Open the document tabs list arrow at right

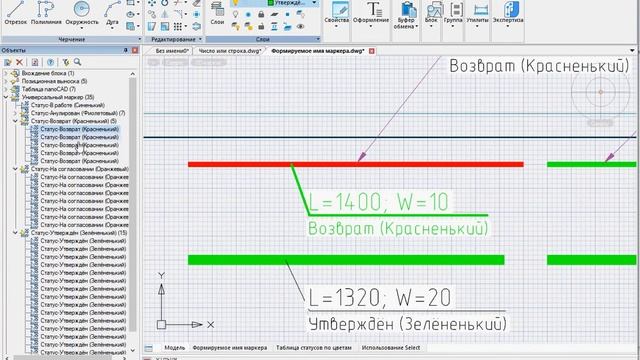point(632,51)
